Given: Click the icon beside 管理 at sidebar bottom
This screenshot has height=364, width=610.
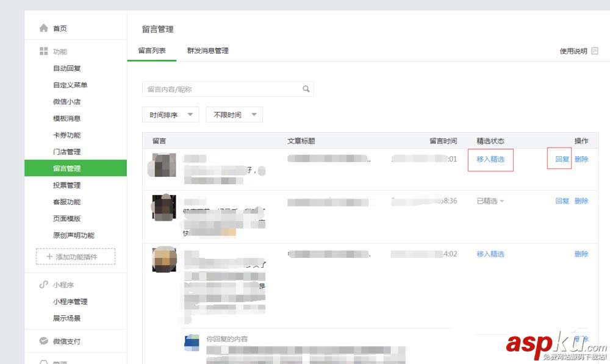Looking at the screenshot, I should (x=43, y=362).
